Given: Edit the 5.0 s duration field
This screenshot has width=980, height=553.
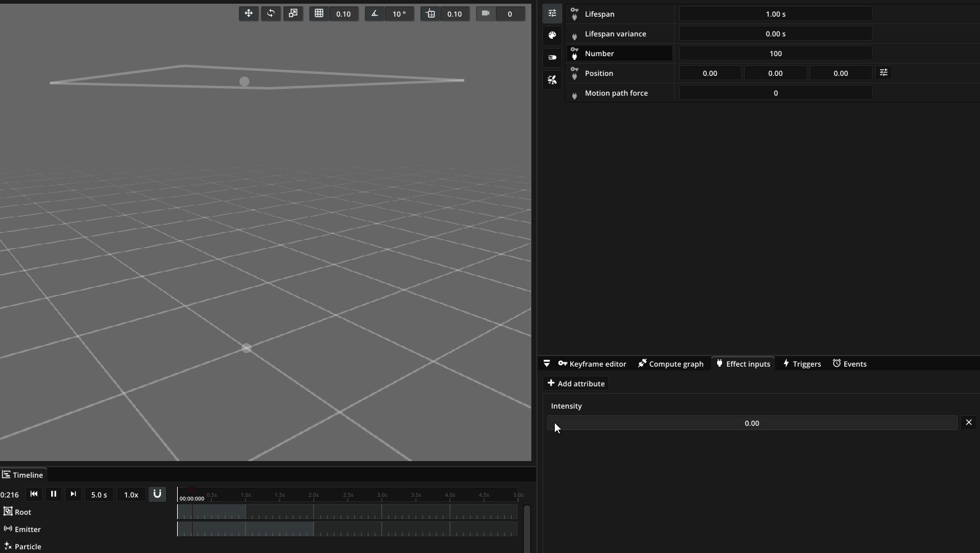Looking at the screenshot, I should (x=99, y=494).
